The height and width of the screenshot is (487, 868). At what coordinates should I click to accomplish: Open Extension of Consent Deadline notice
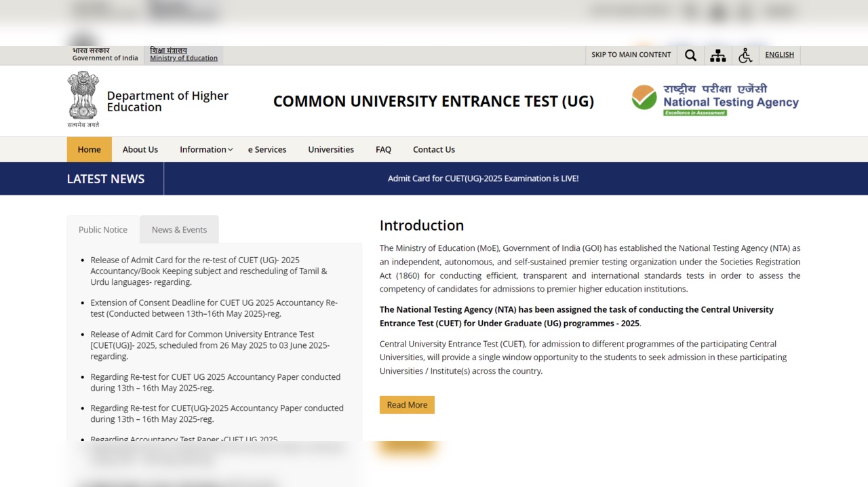[x=214, y=308]
